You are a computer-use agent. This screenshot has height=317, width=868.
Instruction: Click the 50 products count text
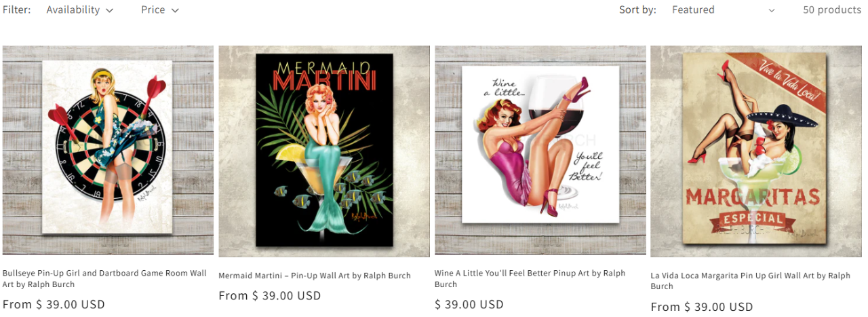(x=832, y=10)
